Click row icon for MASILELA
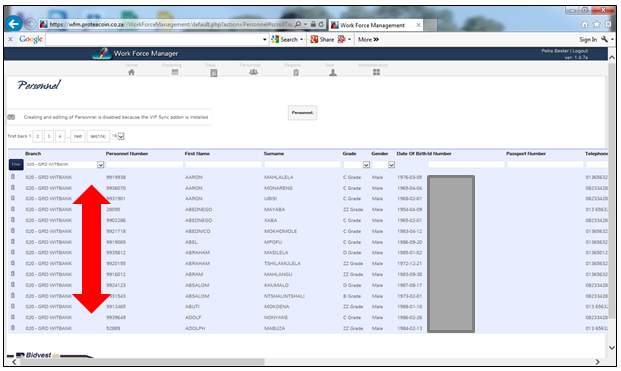Image resolution: width=621 pixels, height=371 pixels. [x=13, y=252]
